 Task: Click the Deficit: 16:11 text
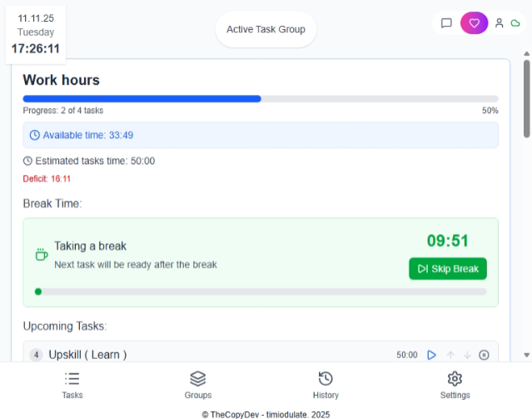tap(47, 179)
